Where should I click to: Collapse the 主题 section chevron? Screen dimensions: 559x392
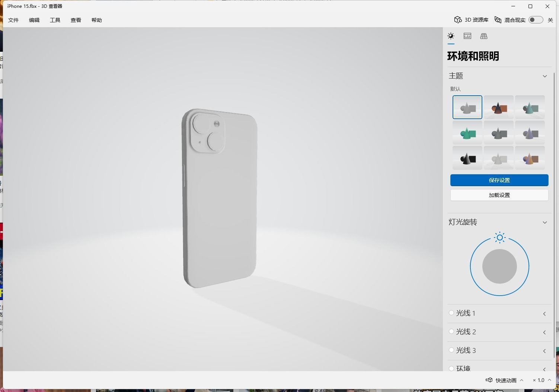pyautogui.click(x=545, y=76)
